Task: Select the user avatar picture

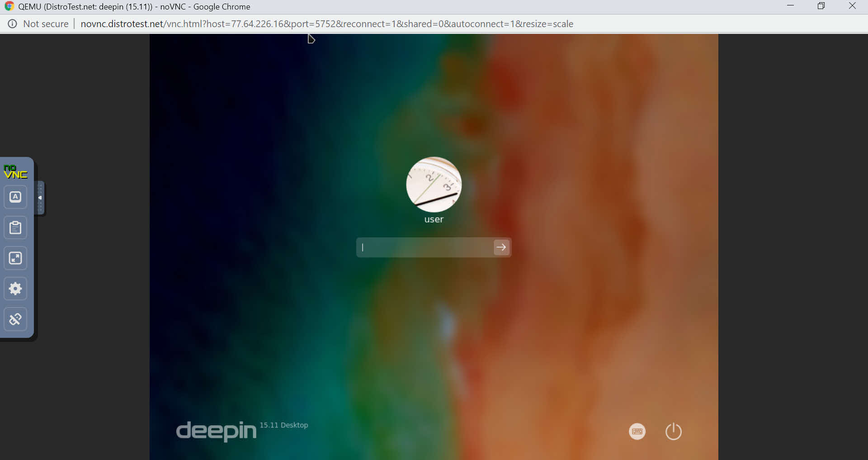Action: [434, 185]
